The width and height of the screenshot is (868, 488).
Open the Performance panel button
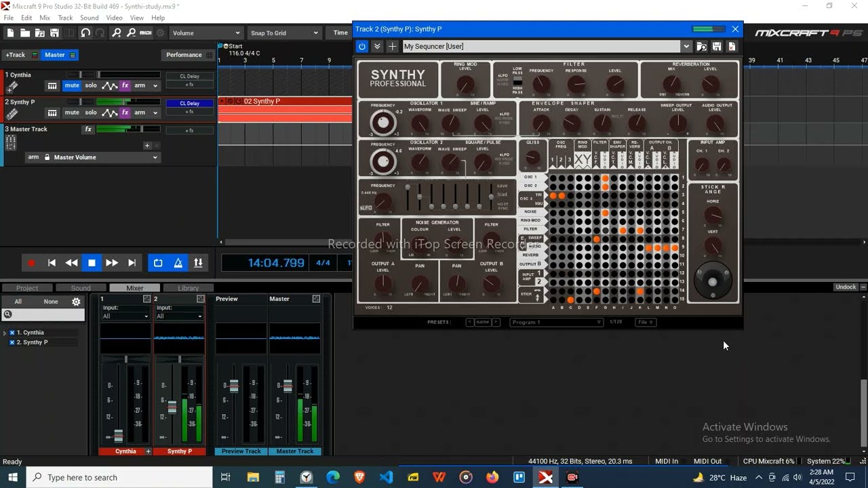(189, 55)
